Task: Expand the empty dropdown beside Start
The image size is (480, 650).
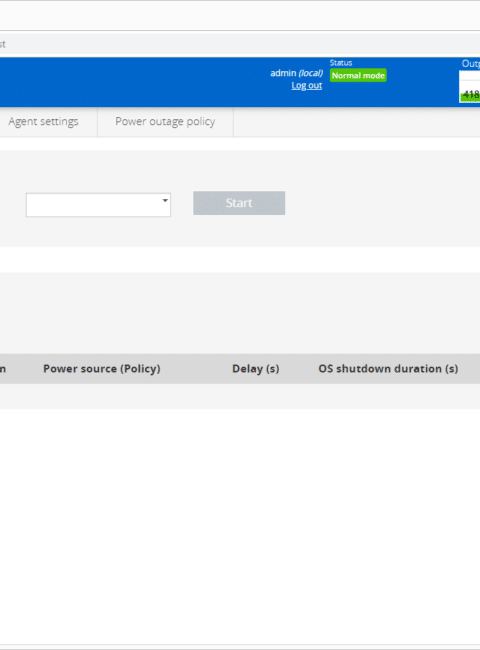Action: pos(98,205)
